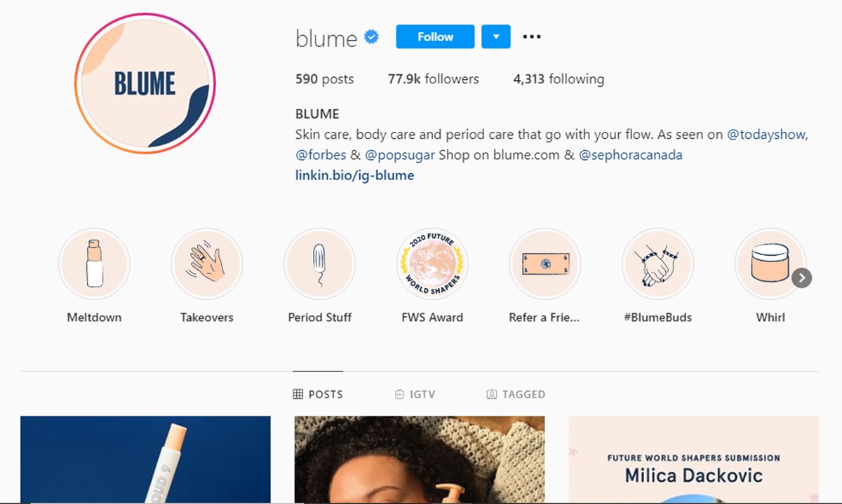Open the FWS Award highlight
842x504 pixels.
(x=432, y=264)
